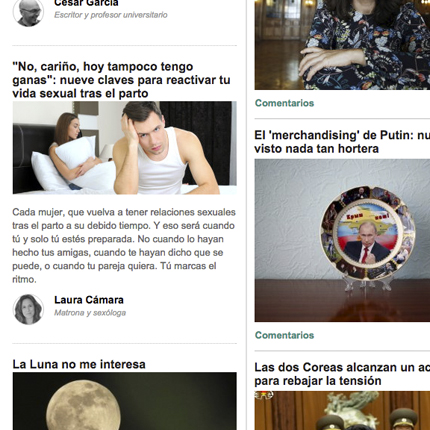Click the Putin souvenir plate image

pyautogui.click(x=342, y=240)
